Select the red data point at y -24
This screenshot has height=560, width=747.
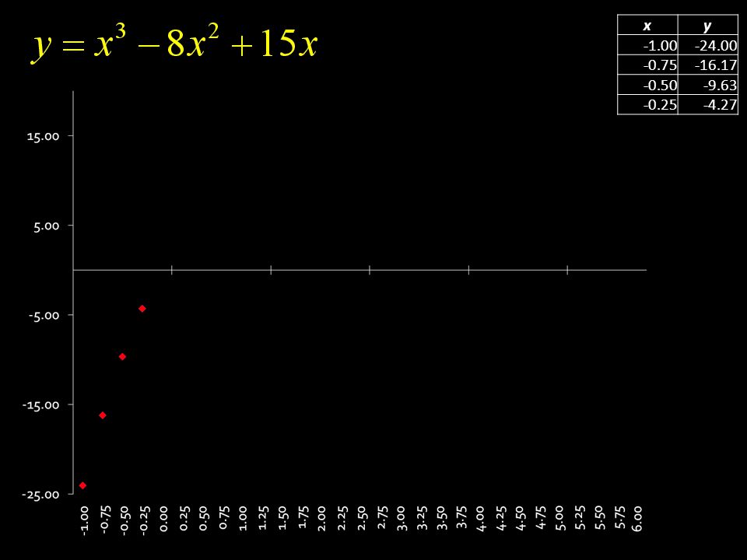point(82,485)
